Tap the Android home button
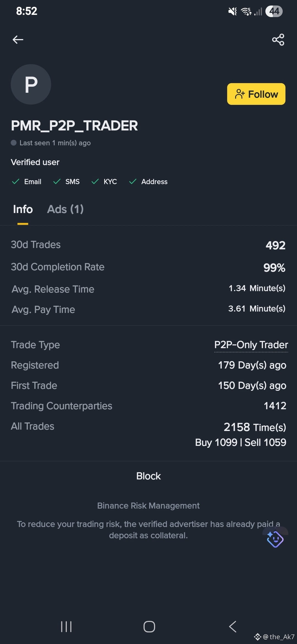 (x=149, y=627)
